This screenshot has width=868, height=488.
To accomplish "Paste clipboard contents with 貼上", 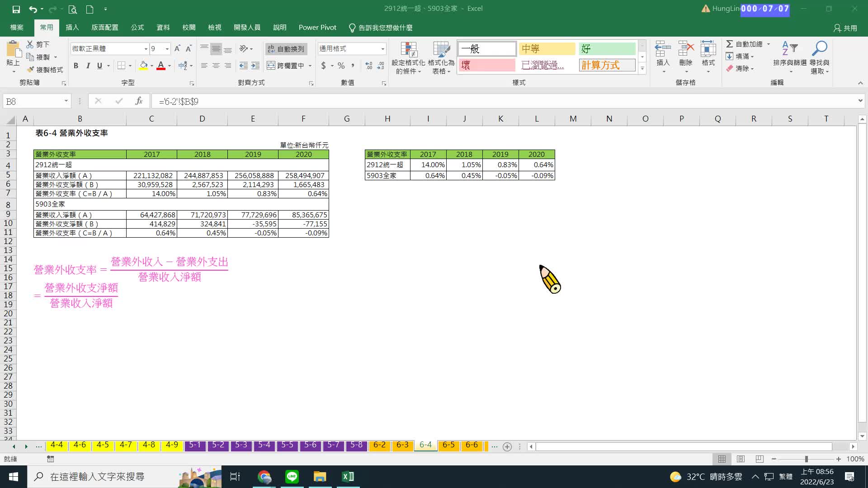I will point(13,56).
